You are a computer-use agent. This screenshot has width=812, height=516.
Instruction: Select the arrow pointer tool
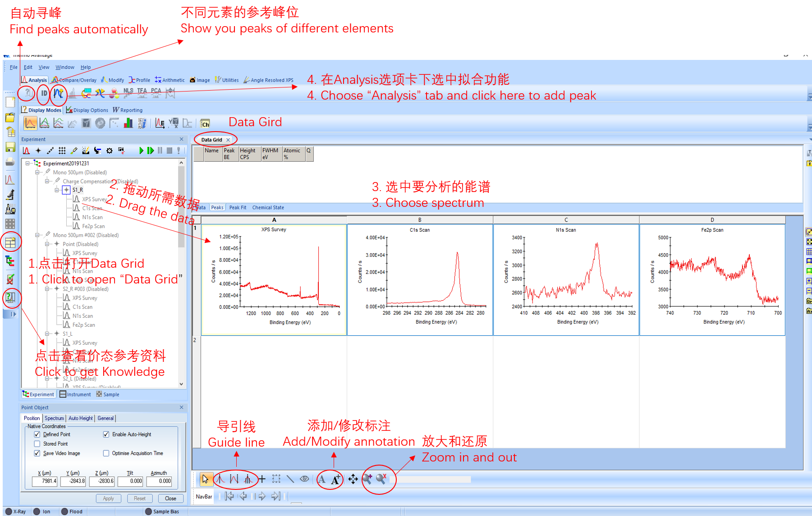[x=205, y=479]
